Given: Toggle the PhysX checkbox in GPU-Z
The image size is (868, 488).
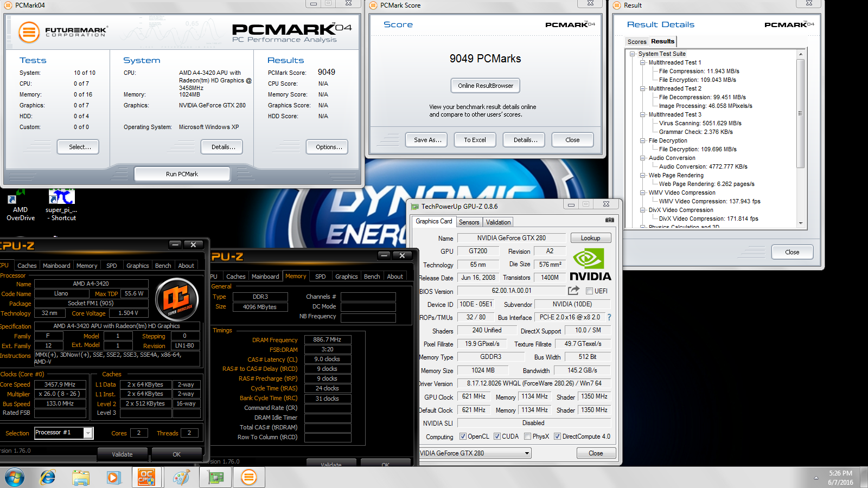Looking at the screenshot, I should 527,436.
